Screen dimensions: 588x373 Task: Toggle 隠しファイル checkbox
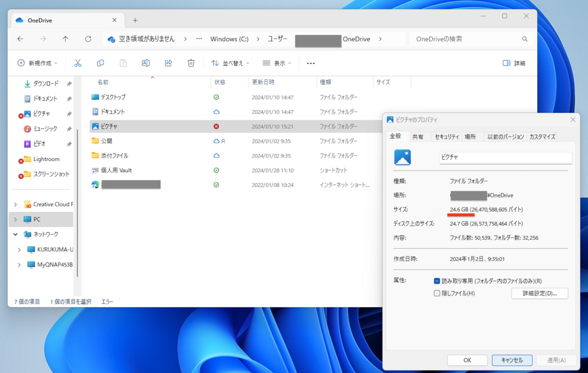[437, 293]
